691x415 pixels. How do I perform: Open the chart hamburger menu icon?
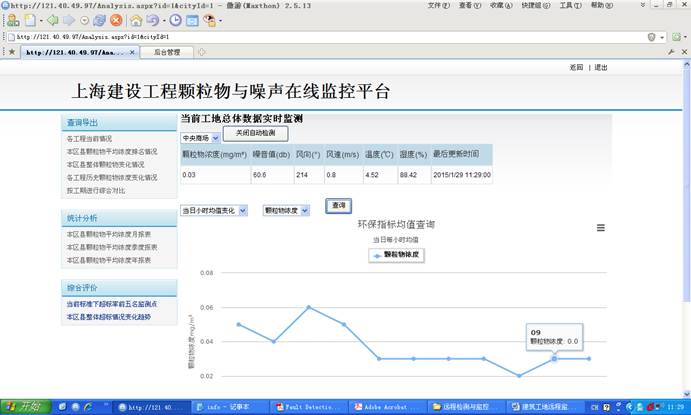600,227
